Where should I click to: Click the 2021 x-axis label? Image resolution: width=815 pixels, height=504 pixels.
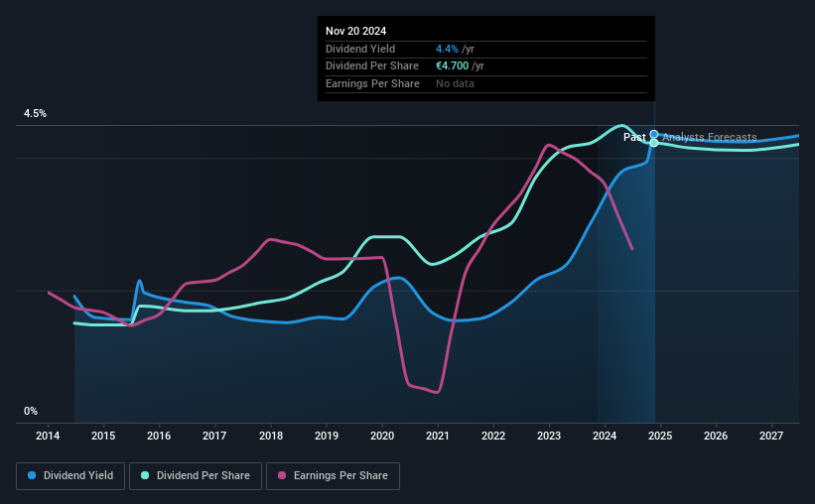pyautogui.click(x=438, y=436)
